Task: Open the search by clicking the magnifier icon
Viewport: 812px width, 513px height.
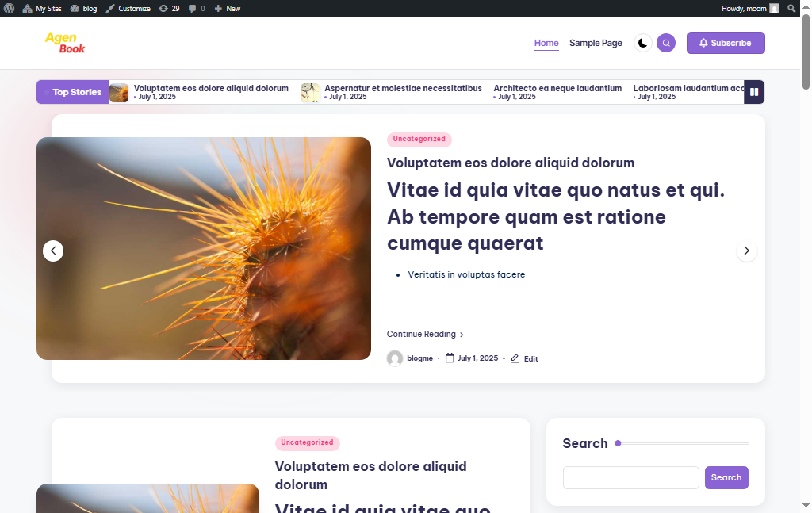Action: (x=666, y=43)
